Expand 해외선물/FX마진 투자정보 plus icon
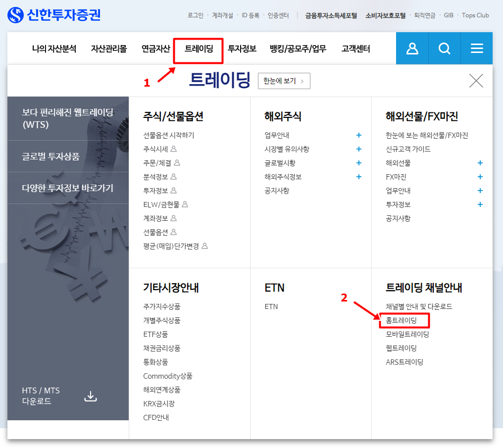503x448 pixels. click(480, 204)
